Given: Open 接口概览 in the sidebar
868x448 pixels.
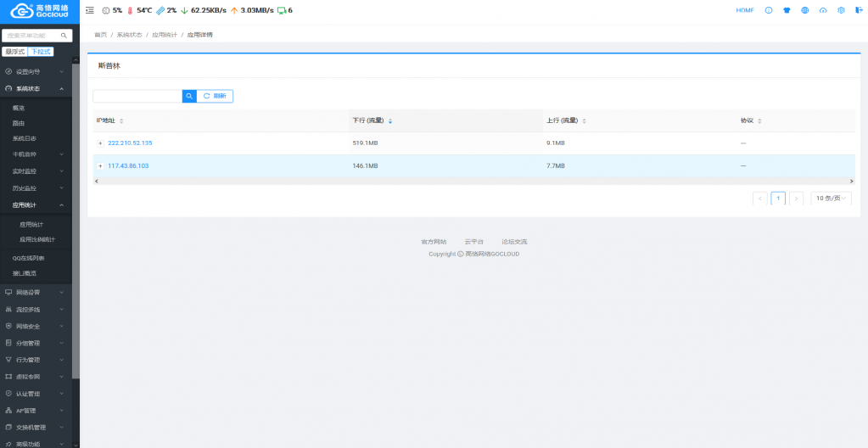Looking at the screenshot, I should click(25, 273).
